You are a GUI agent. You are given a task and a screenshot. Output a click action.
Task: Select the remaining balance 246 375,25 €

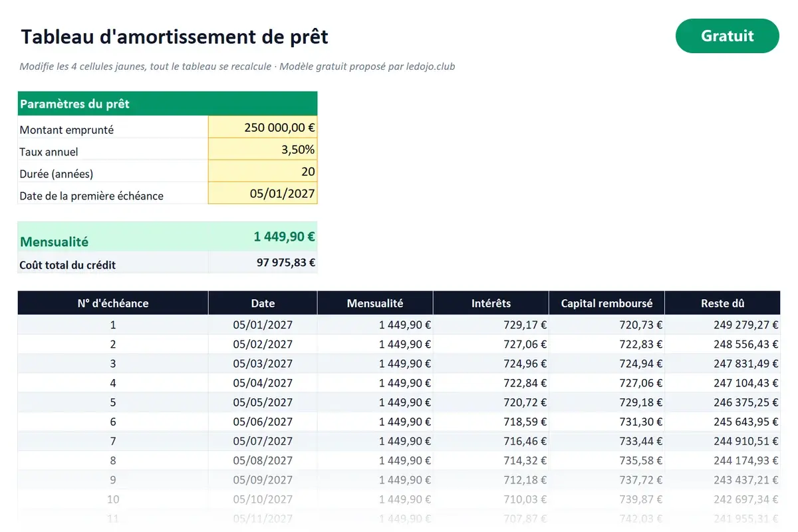pyautogui.click(x=722, y=402)
